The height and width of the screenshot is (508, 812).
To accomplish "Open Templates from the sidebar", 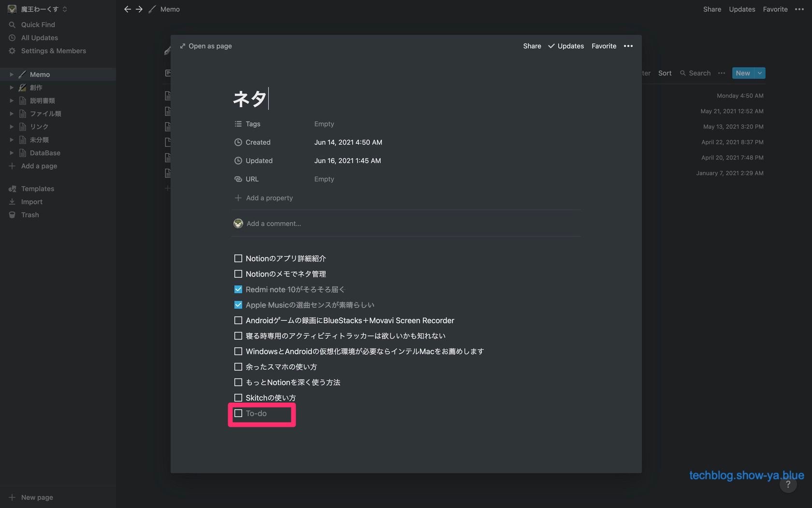I will point(37,189).
